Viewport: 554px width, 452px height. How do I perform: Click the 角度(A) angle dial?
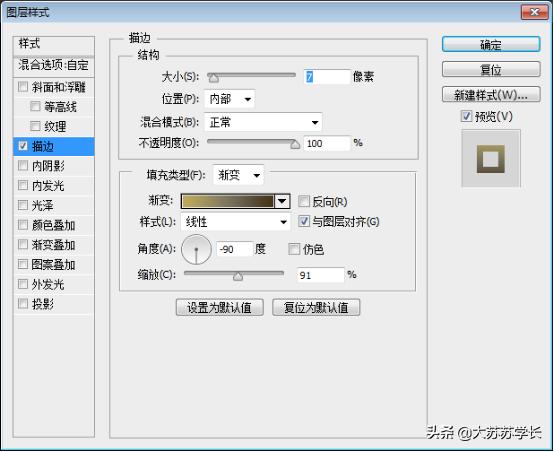(196, 249)
